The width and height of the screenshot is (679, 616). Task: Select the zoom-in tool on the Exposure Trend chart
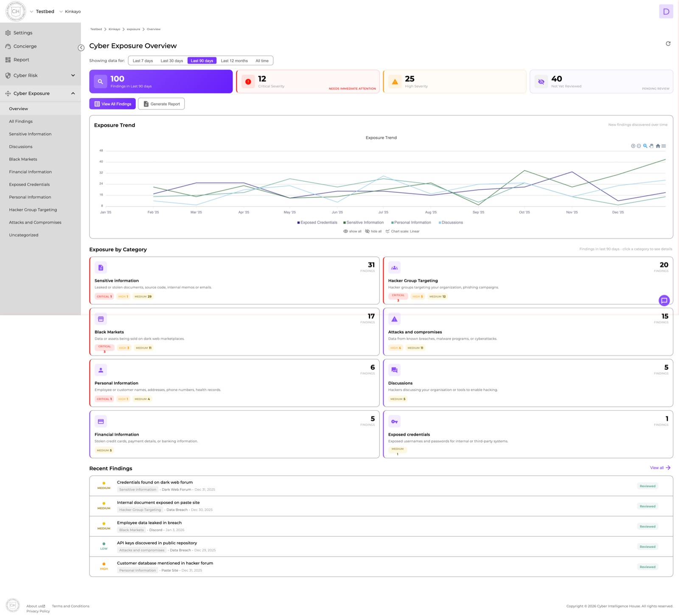pyautogui.click(x=633, y=146)
